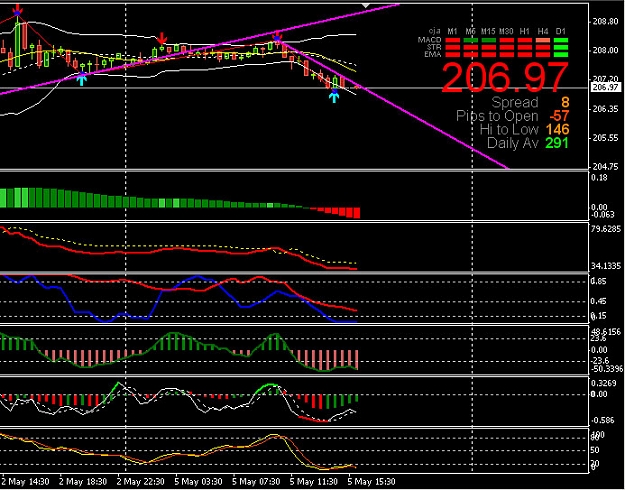Click the M1 timeframe label

452,31
